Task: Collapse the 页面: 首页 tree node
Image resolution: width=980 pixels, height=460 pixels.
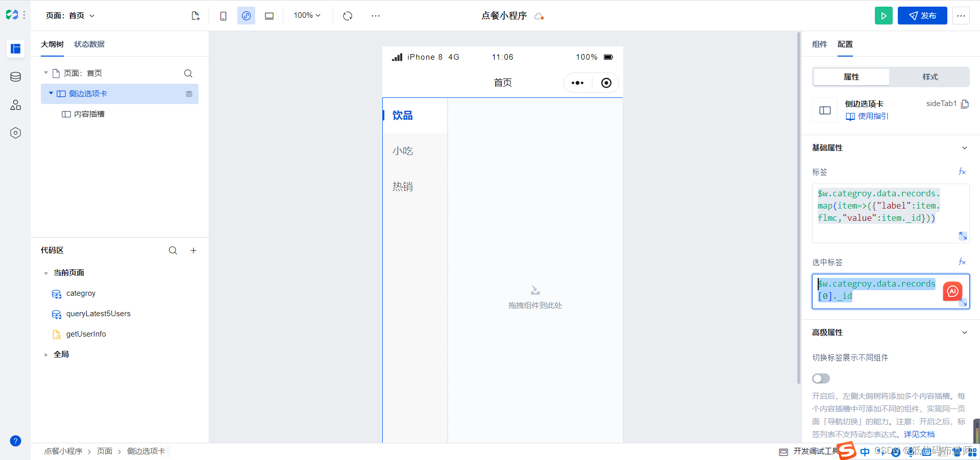Action: click(46, 73)
